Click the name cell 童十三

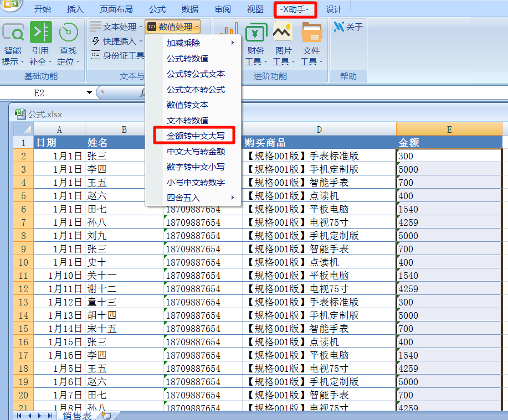(125, 302)
